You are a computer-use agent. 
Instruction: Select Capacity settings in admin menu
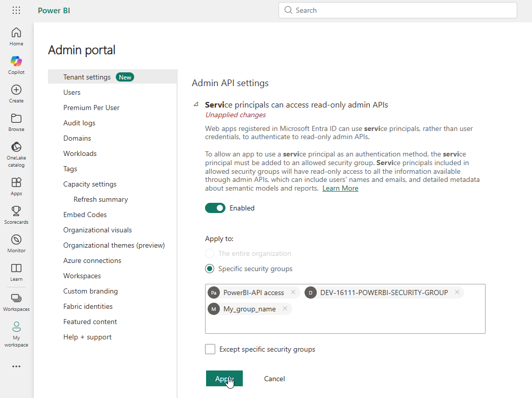(x=90, y=184)
